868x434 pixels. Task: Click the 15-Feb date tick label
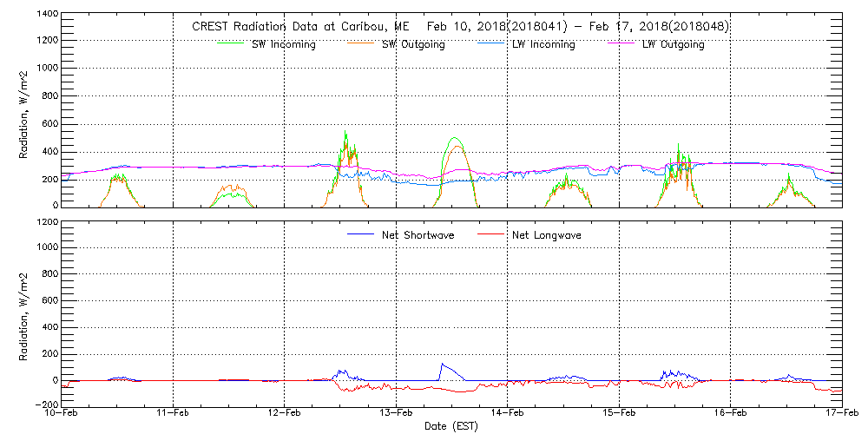coord(619,414)
